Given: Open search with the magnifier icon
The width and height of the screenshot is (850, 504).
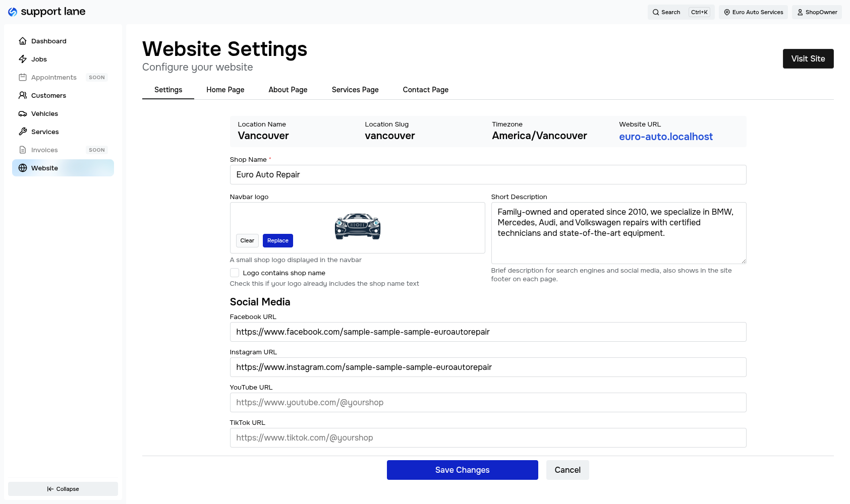Looking at the screenshot, I should point(656,12).
